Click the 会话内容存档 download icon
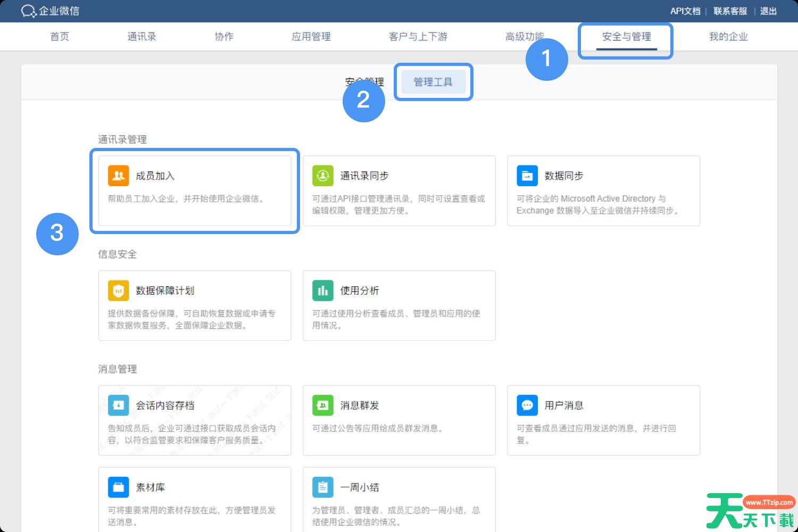The height and width of the screenshot is (532, 798). coord(118,405)
